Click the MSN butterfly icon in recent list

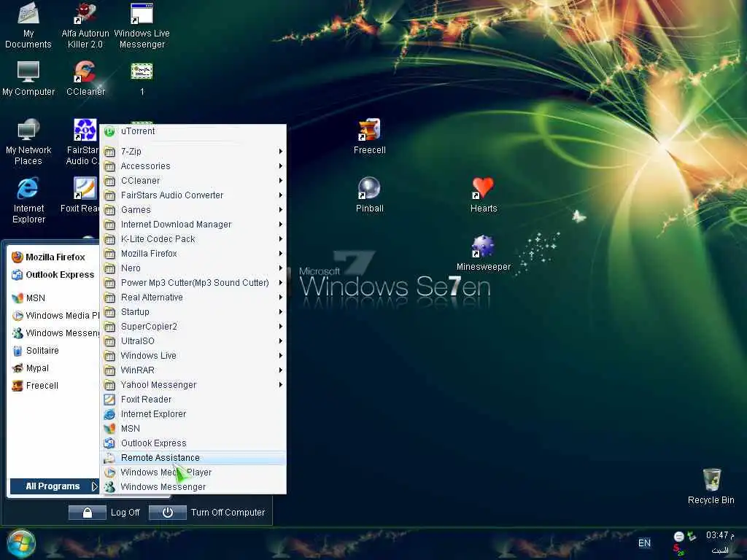coord(18,298)
